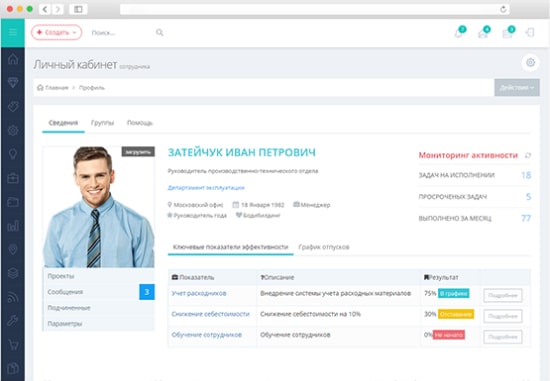Click the search magnifier icon
The height and width of the screenshot is (381, 550).
(160, 33)
